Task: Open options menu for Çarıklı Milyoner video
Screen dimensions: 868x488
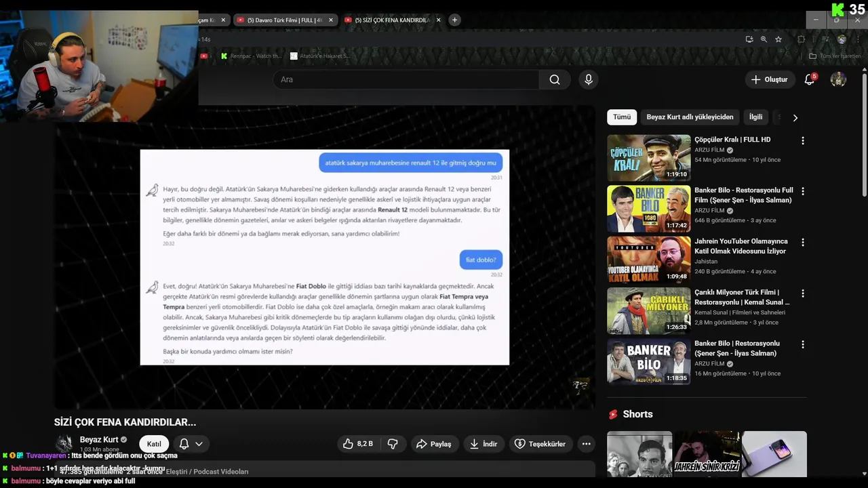Action: (x=803, y=294)
